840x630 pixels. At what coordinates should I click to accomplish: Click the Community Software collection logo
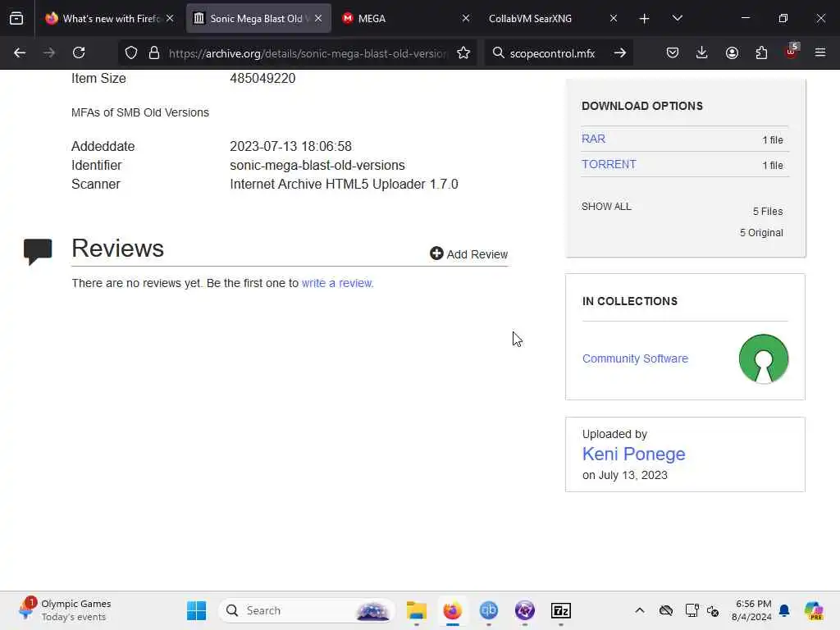pos(764,358)
